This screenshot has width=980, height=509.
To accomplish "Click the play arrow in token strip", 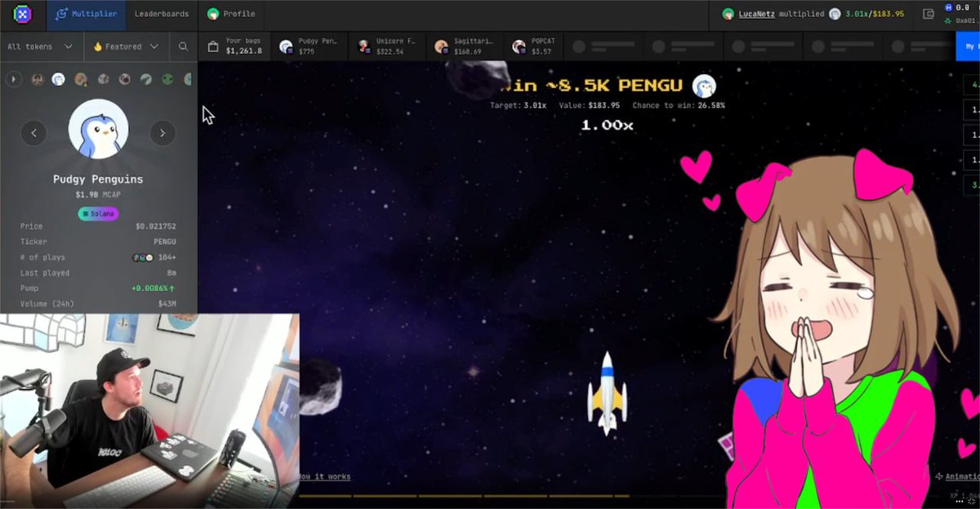I will 13,79.
